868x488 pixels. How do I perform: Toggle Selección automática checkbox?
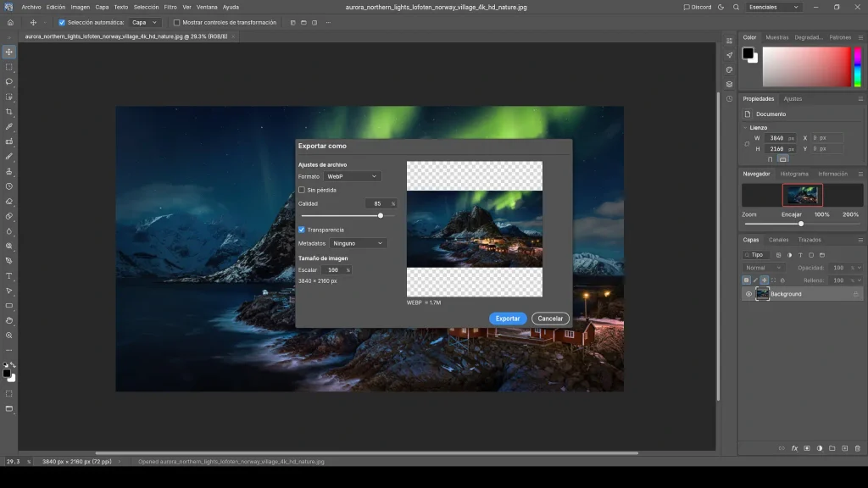pyautogui.click(x=62, y=23)
